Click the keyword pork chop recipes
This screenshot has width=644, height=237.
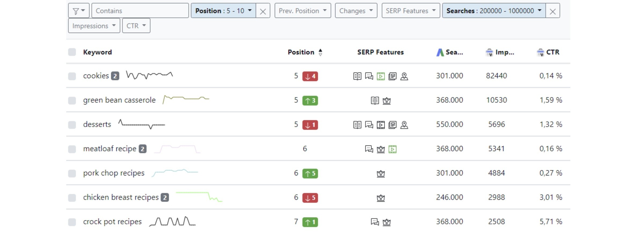(x=114, y=173)
